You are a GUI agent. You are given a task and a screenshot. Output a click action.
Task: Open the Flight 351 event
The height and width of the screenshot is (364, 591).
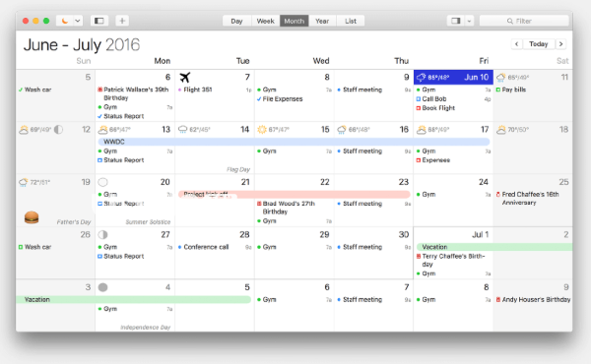[215, 90]
